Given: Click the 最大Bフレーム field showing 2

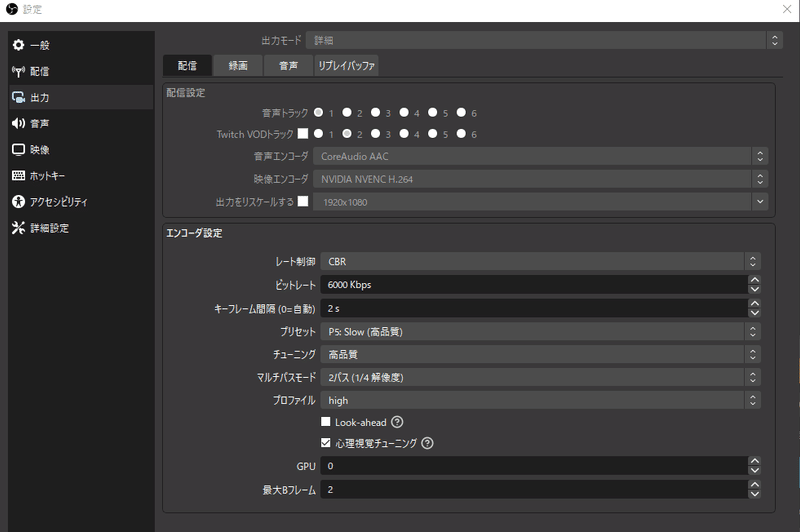Looking at the screenshot, I should 534,489.
